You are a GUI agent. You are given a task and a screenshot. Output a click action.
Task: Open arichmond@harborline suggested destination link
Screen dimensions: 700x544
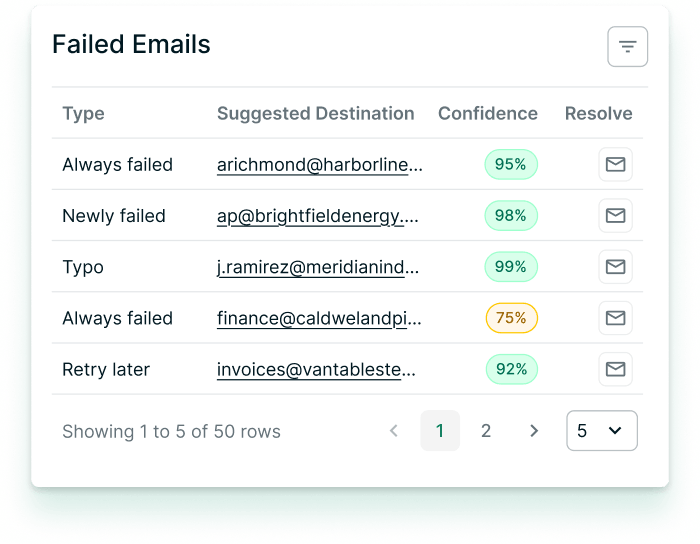click(320, 165)
